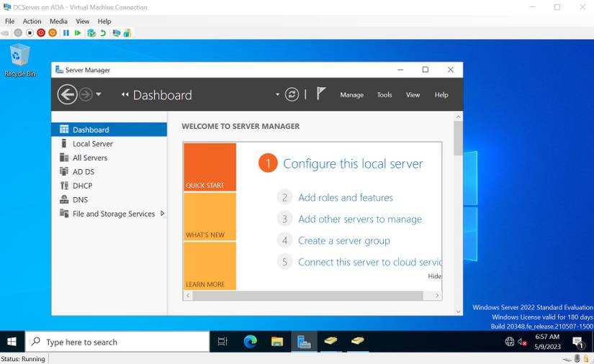Open the Media menu

click(x=58, y=21)
